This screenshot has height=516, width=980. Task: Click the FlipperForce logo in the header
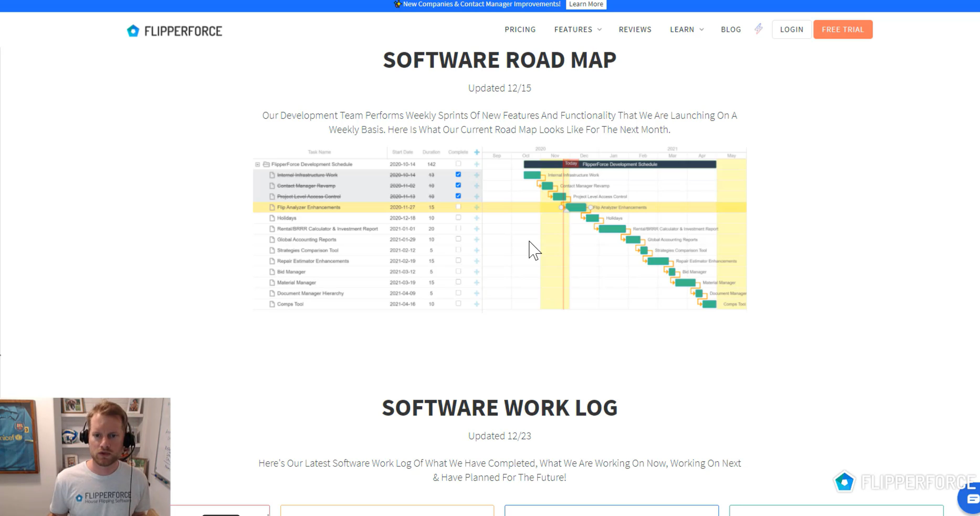[x=175, y=30]
